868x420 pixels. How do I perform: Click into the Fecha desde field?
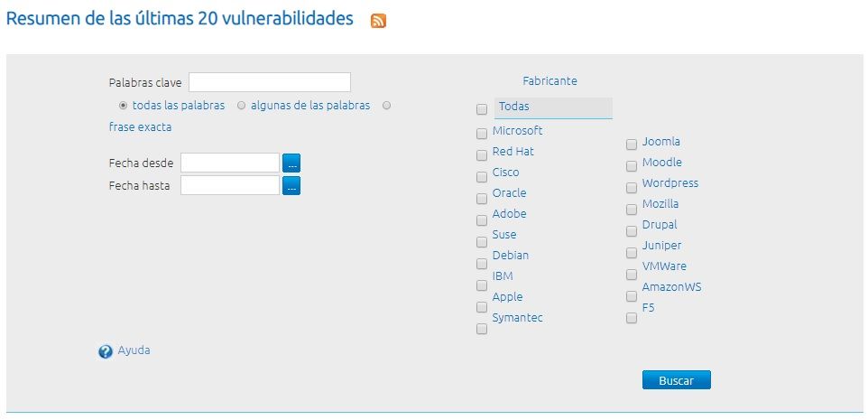[x=230, y=163]
